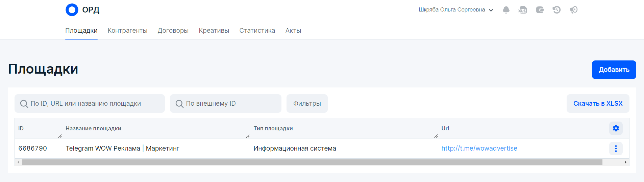The height and width of the screenshot is (182, 644).
Task: Open the notifications bell
Action: click(x=506, y=10)
